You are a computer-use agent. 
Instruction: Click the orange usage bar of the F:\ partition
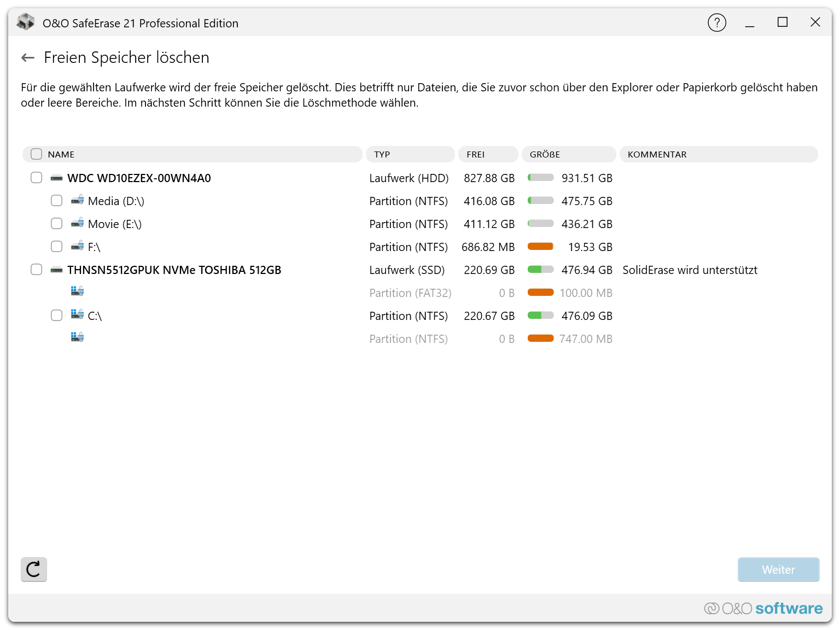540,247
